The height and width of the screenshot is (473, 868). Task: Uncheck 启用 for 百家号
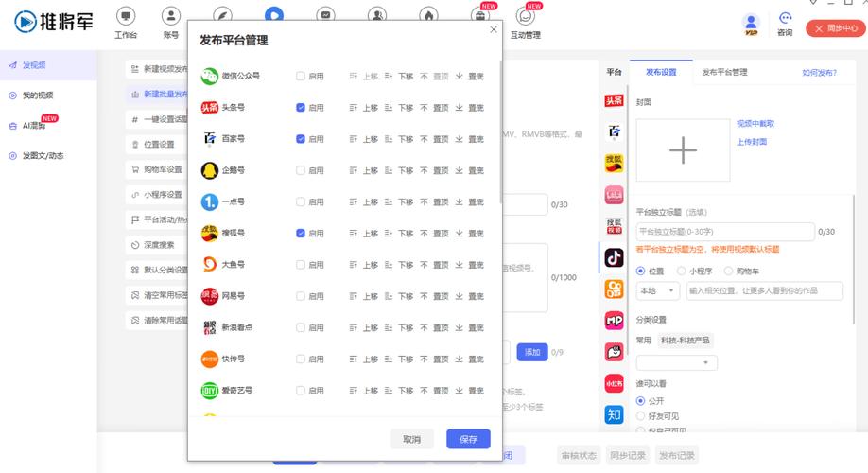click(x=300, y=139)
